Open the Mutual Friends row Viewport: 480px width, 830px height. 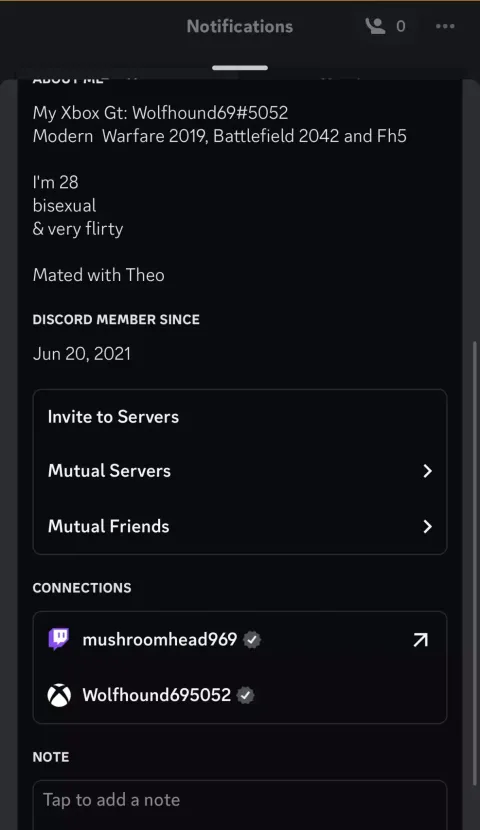(240, 526)
